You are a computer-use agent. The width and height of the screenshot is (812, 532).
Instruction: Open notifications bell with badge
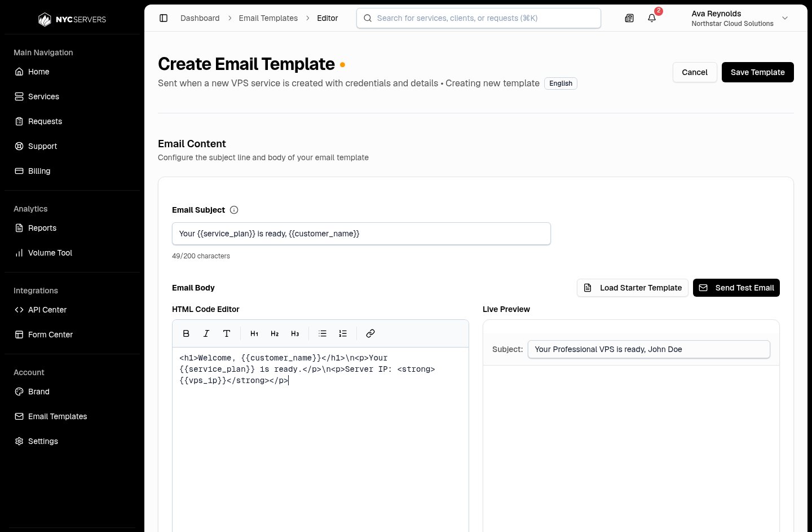[652, 18]
